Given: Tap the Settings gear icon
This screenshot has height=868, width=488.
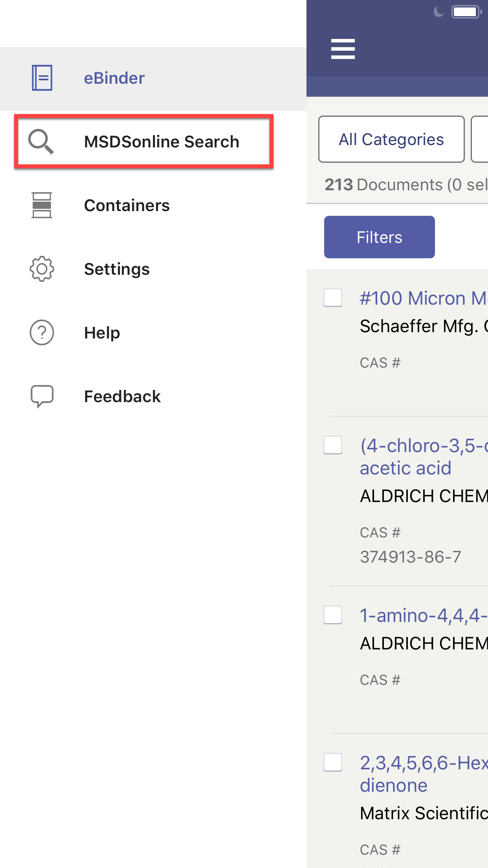Looking at the screenshot, I should click(42, 269).
